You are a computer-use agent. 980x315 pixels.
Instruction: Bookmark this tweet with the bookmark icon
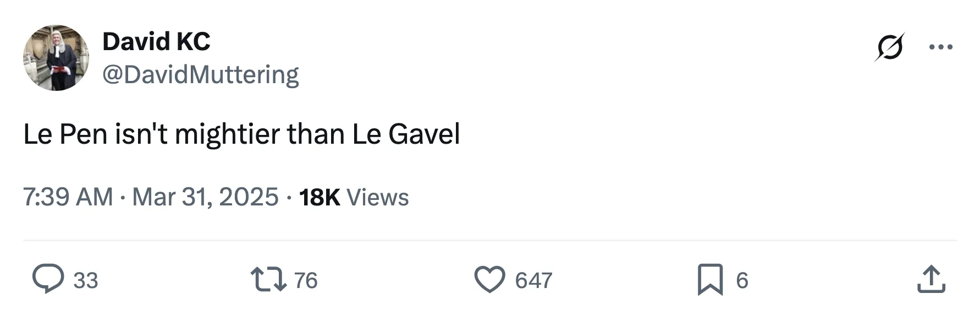point(710,279)
